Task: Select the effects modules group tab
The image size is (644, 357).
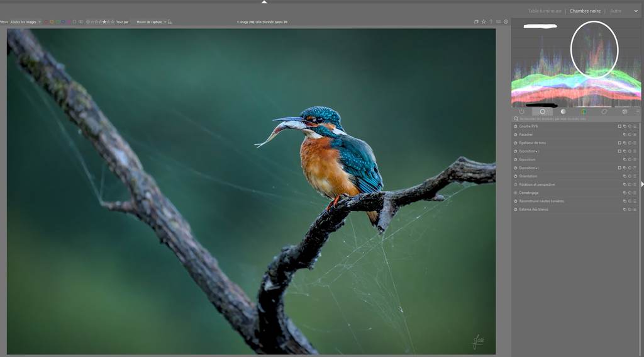Action: coord(625,111)
